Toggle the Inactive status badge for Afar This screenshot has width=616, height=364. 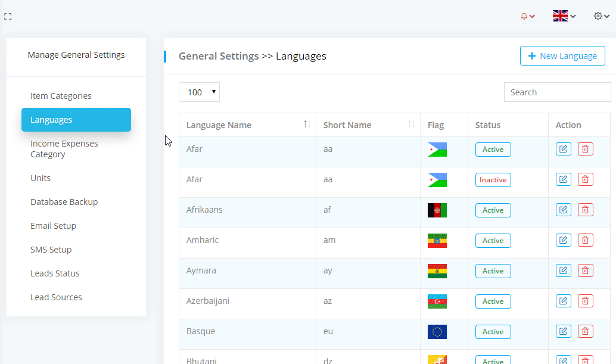493,180
